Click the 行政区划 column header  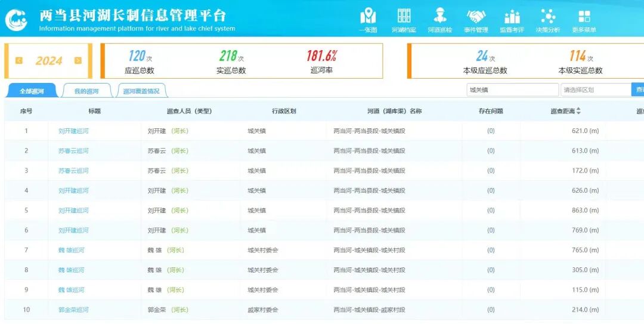tap(284, 111)
